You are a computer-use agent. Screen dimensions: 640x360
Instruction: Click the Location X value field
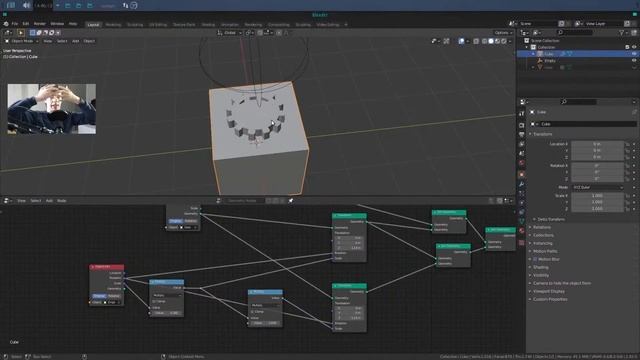597,144
